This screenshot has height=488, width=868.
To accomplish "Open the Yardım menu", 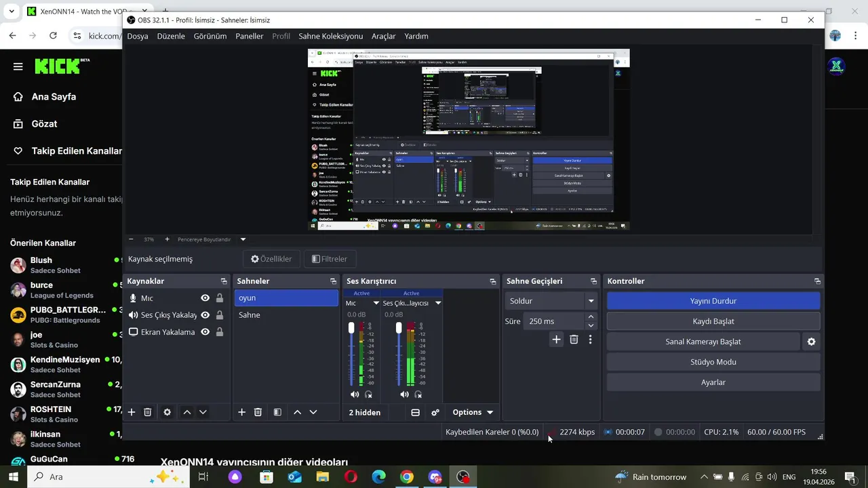I will tap(416, 36).
